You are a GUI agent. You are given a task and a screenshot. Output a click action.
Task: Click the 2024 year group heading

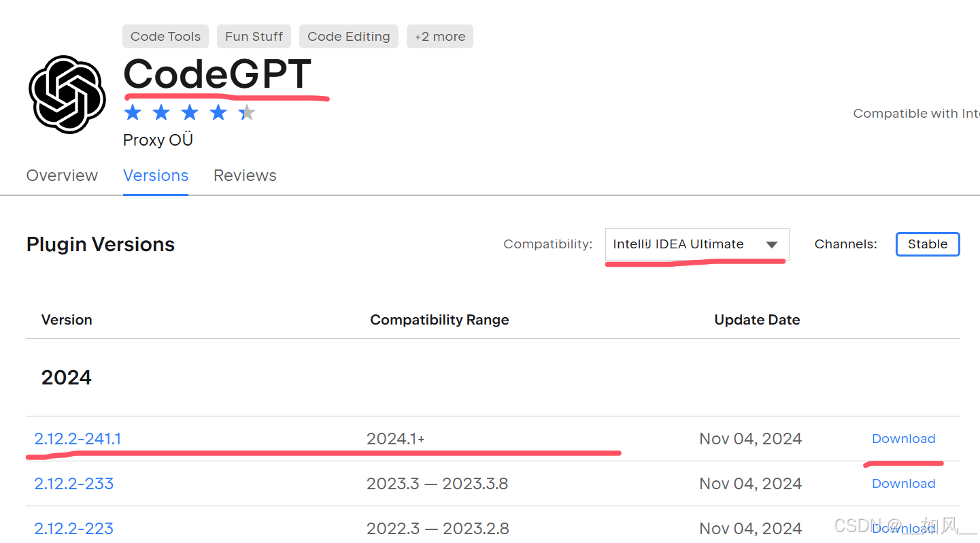point(66,378)
